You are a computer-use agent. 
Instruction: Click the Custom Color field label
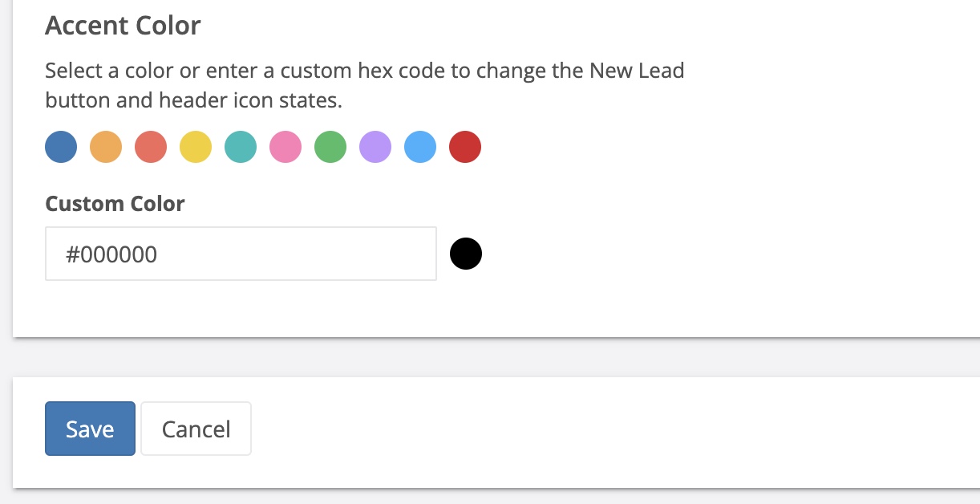click(115, 204)
